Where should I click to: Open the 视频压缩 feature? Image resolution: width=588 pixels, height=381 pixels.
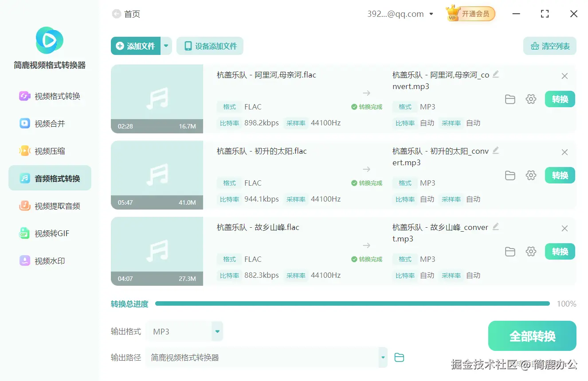click(49, 151)
